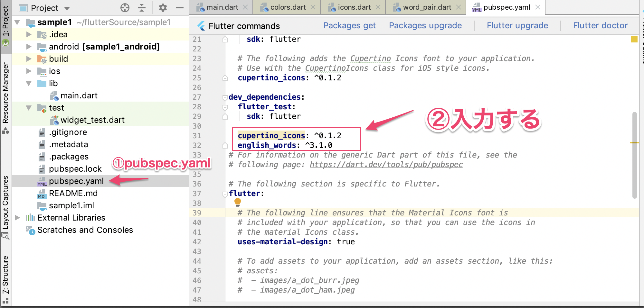
Task: Close the icons.dart editor tab
Action: pos(378,7)
